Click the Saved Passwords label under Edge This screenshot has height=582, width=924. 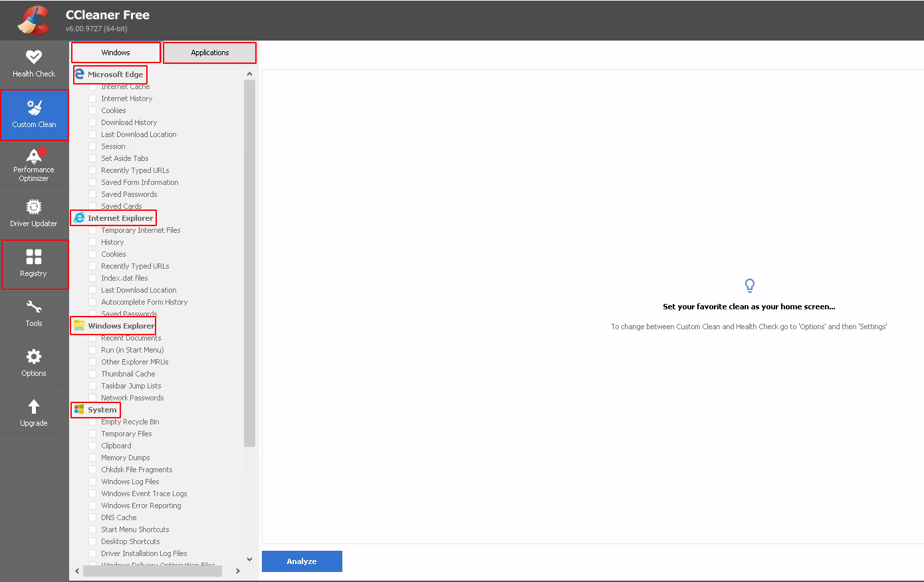pyautogui.click(x=129, y=194)
